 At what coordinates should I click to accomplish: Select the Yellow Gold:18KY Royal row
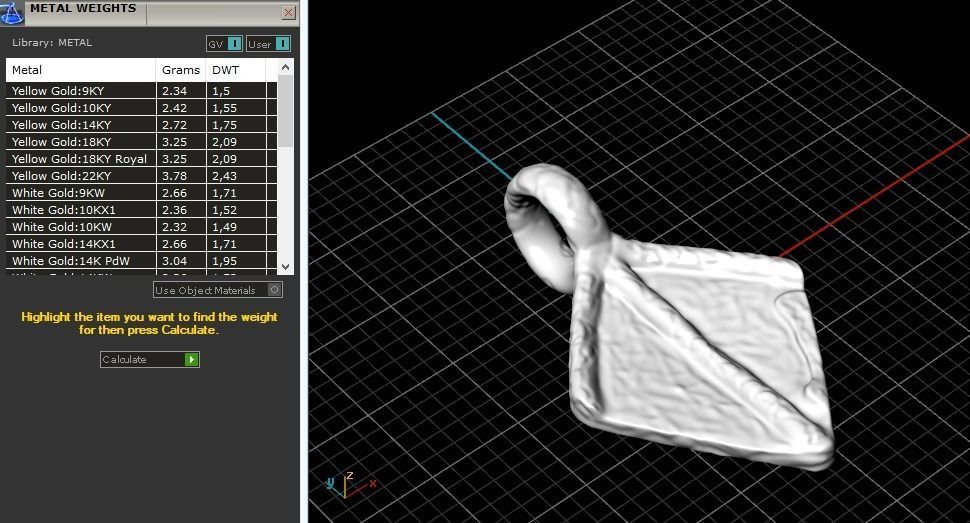pos(142,158)
